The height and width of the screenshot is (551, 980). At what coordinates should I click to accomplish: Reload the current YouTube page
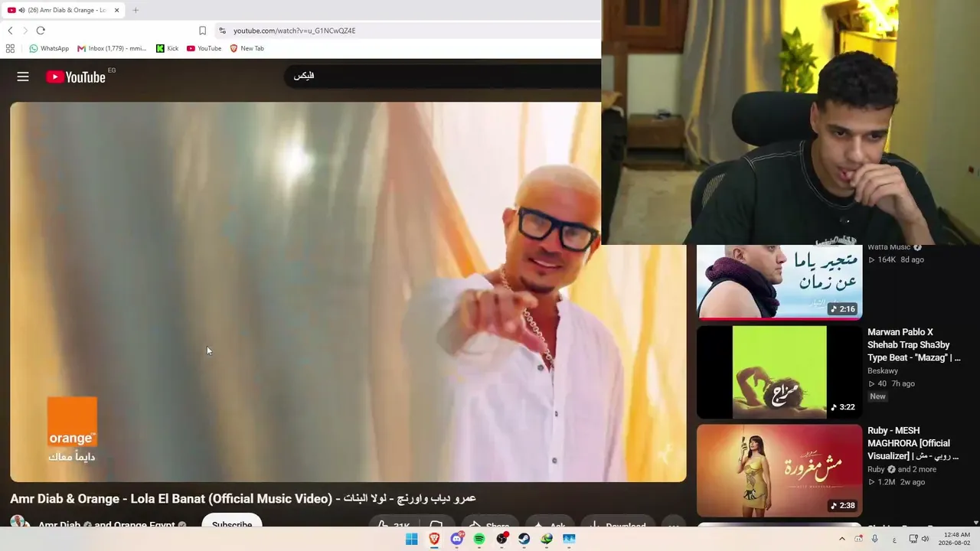[41, 31]
